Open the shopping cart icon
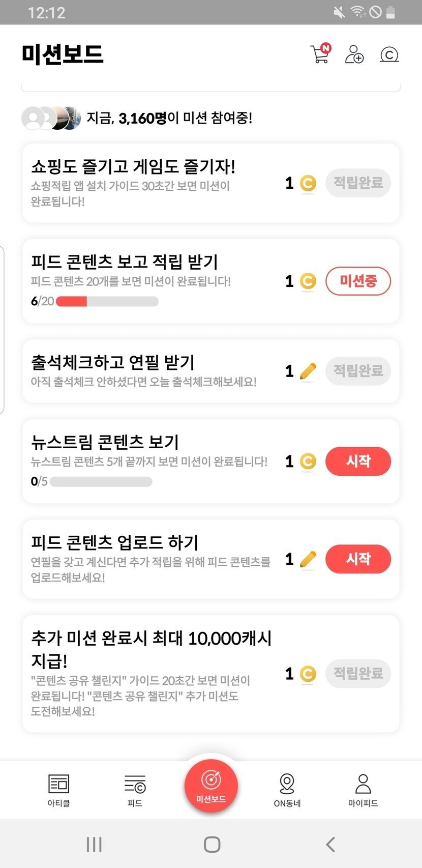 320,54
